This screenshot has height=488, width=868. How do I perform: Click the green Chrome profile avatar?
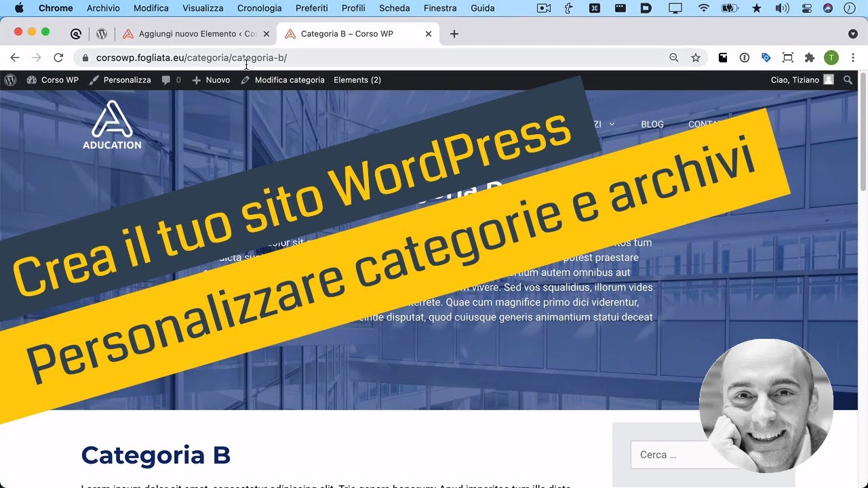point(831,58)
